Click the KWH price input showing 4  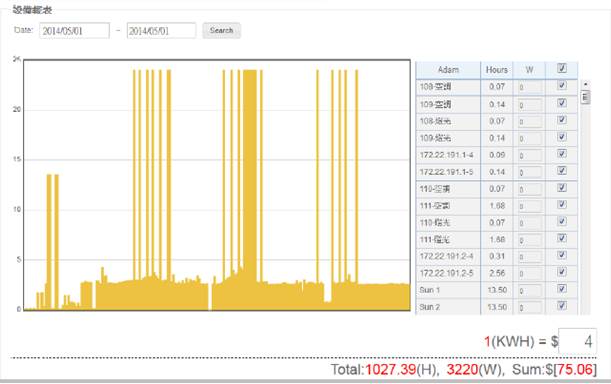(x=577, y=341)
